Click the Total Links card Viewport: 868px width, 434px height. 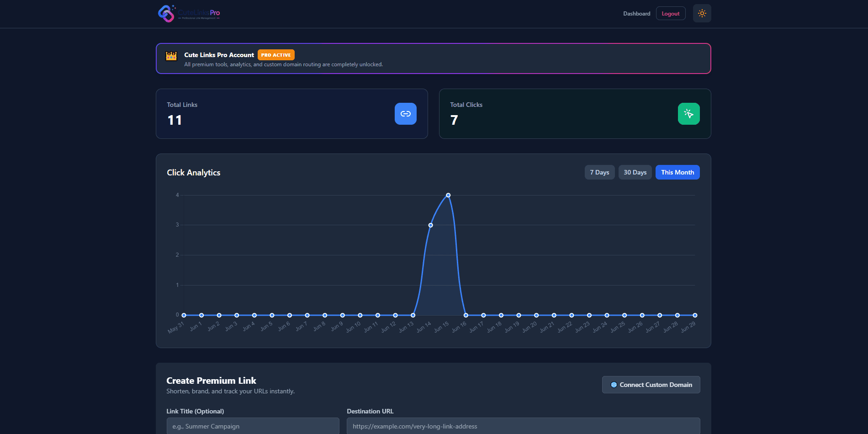(292, 114)
